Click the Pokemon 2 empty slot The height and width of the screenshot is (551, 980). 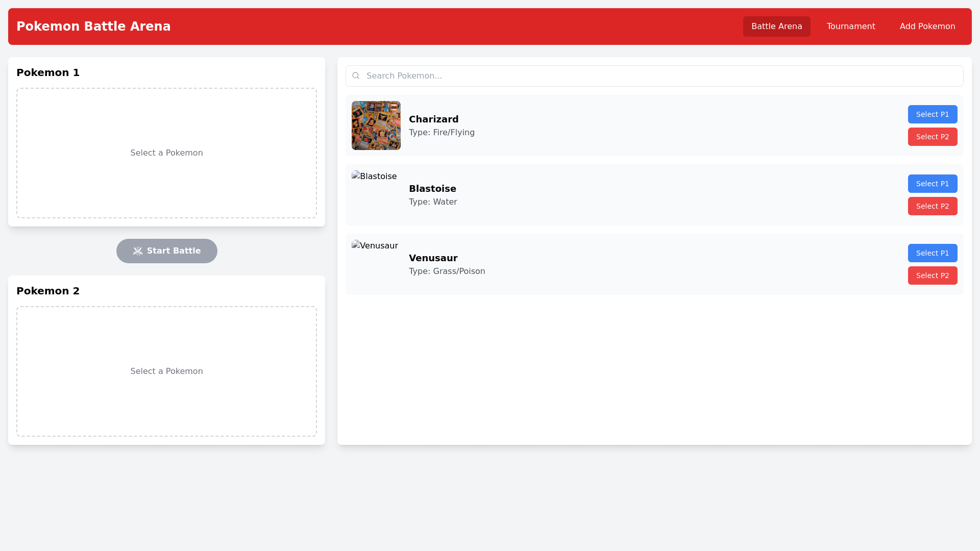tap(166, 371)
